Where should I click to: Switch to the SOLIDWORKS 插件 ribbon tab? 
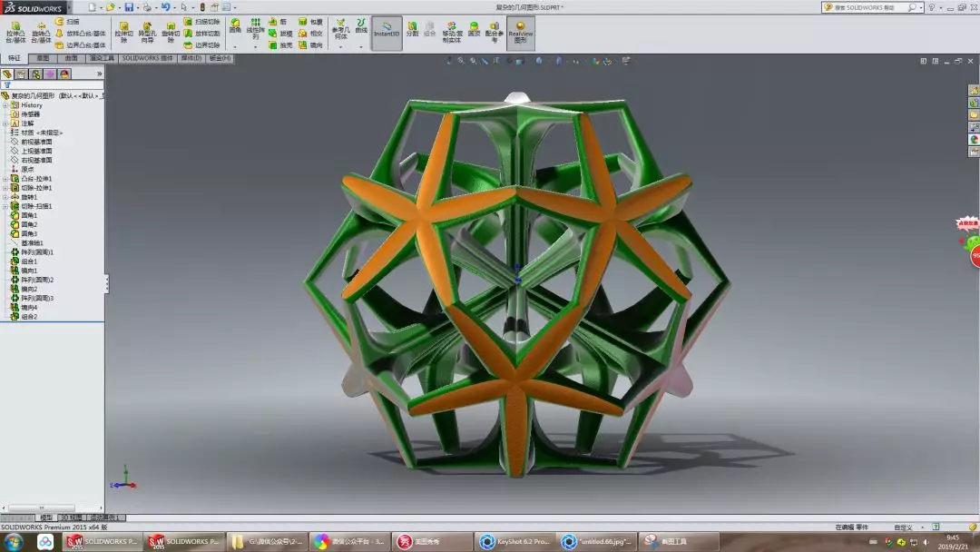coord(147,58)
